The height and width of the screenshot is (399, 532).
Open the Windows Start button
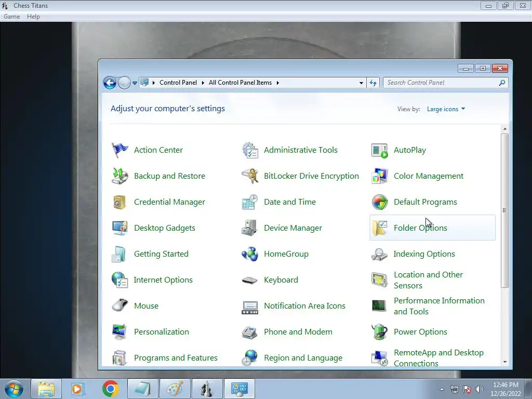tap(14, 389)
